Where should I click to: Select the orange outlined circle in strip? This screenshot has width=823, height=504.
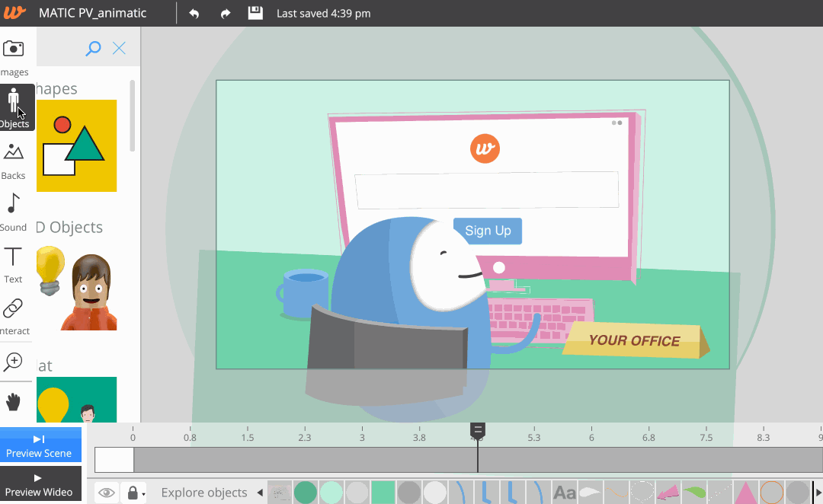tap(771, 493)
